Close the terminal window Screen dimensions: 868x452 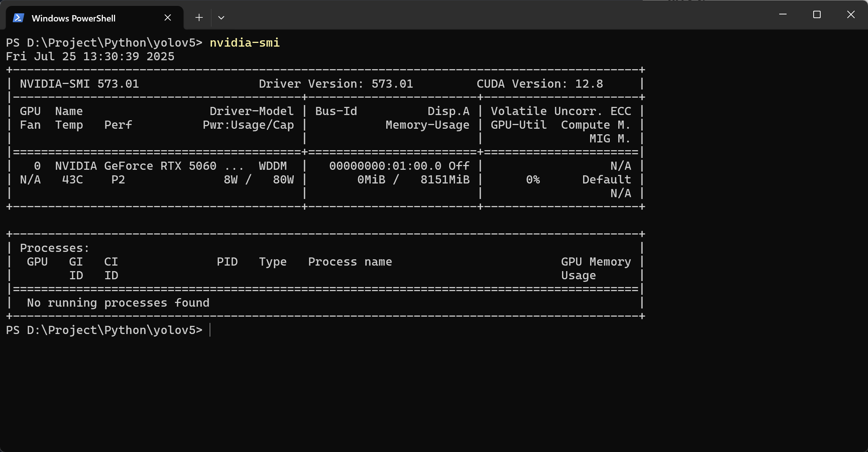[x=851, y=14]
